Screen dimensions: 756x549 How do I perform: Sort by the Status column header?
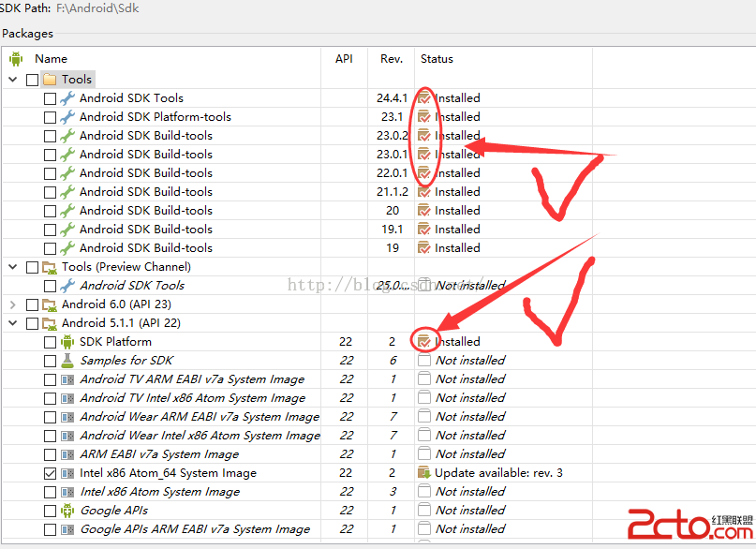point(437,59)
